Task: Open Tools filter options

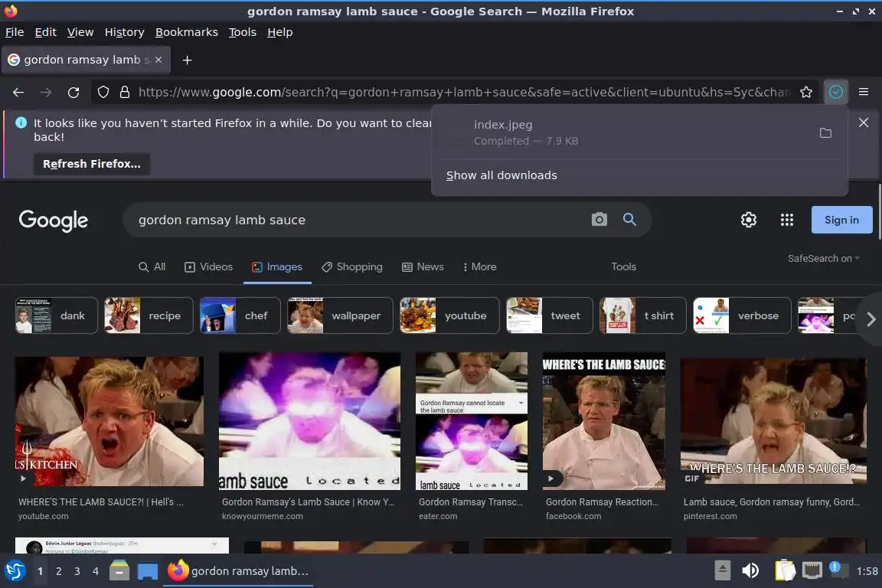Action: pos(623,266)
